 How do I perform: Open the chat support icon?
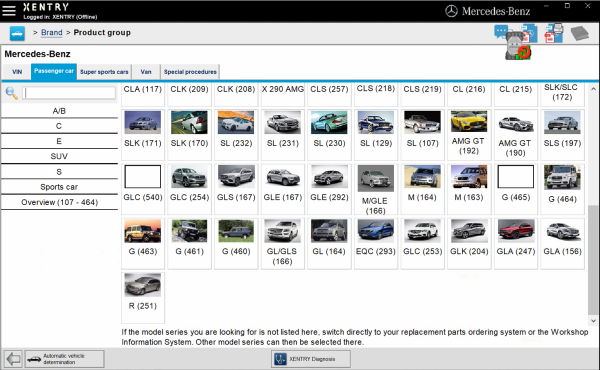click(501, 31)
